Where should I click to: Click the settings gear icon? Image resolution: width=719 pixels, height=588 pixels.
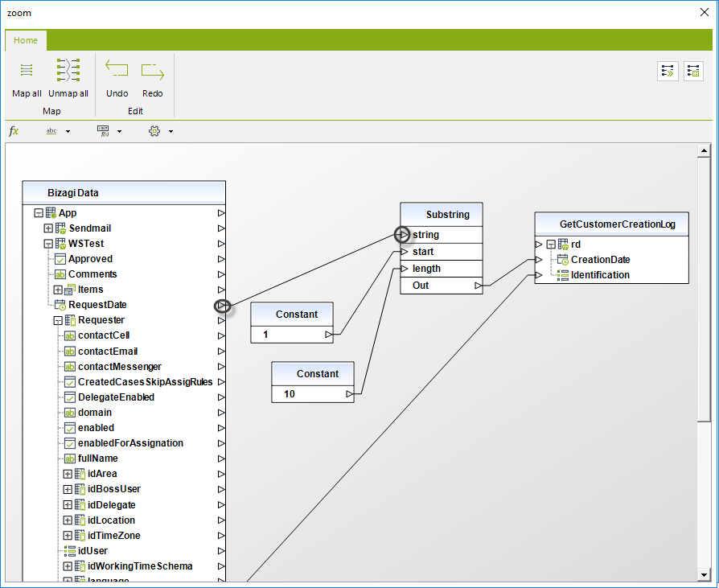pyautogui.click(x=154, y=131)
